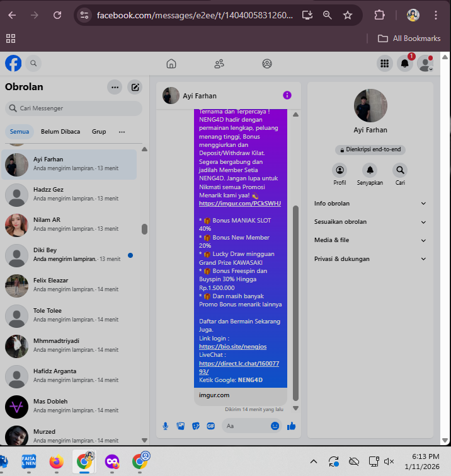
Task: Open Firefox from the taskbar
Action: click(57, 461)
